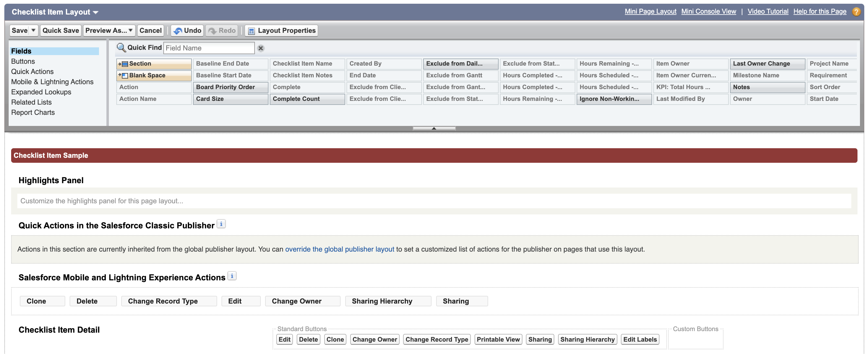868x354 pixels.
Task: Click the Quick Save button
Action: point(60,30)
